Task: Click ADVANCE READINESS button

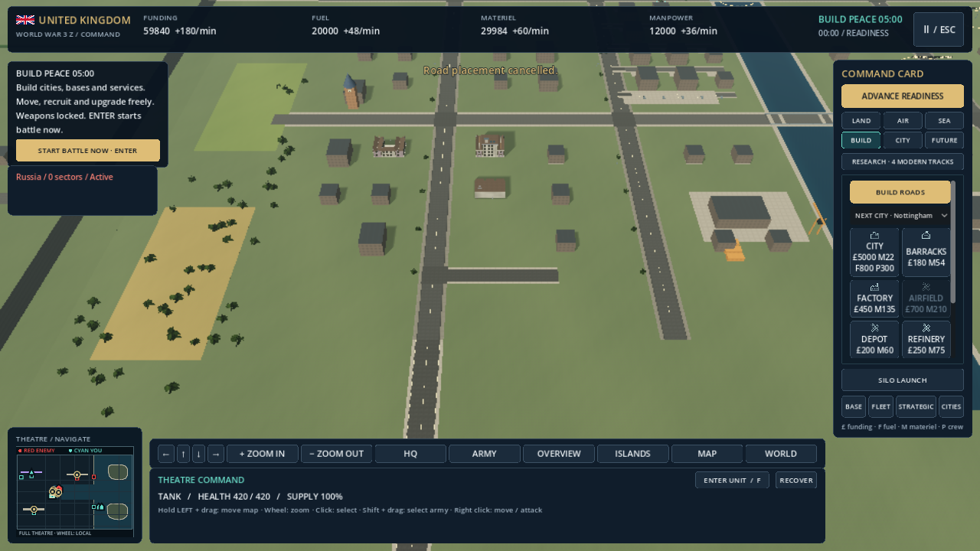Action: [x=903, y=96]
